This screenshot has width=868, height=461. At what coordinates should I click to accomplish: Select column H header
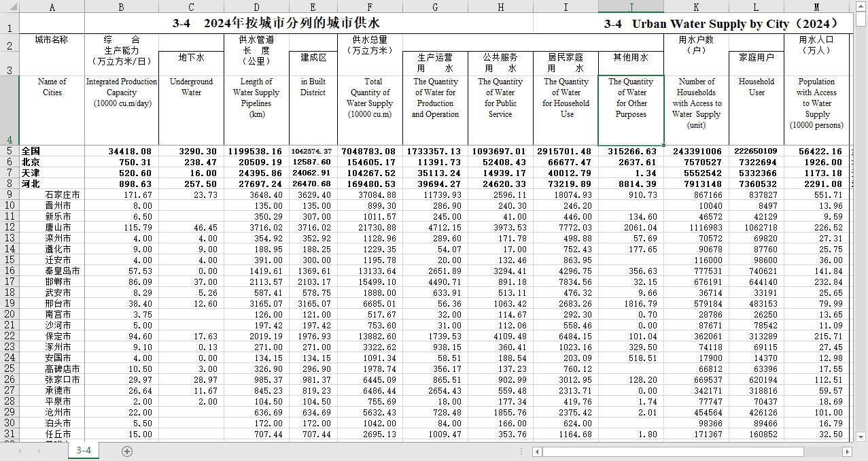tap(500, 6)
